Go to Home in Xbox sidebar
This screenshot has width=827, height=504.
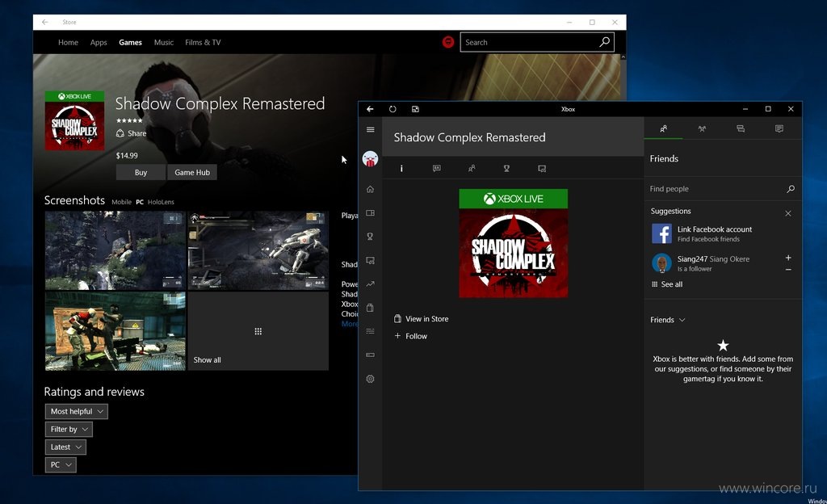(370, 189)
